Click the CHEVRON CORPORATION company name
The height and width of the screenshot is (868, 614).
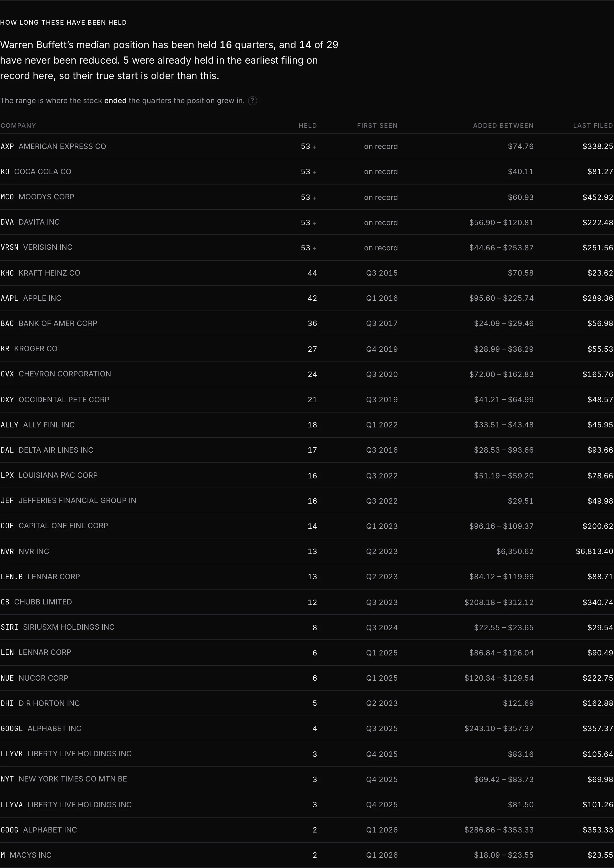[x=65, y=374]
